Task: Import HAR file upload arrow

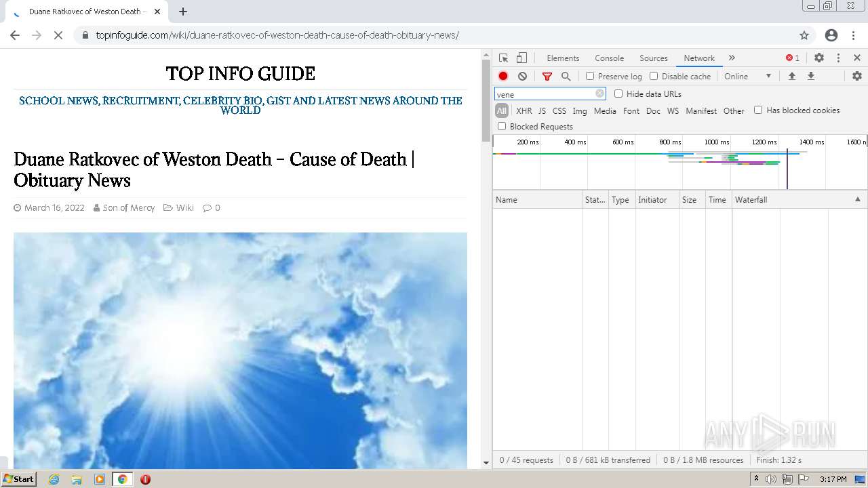Action: tap(791, 77)
